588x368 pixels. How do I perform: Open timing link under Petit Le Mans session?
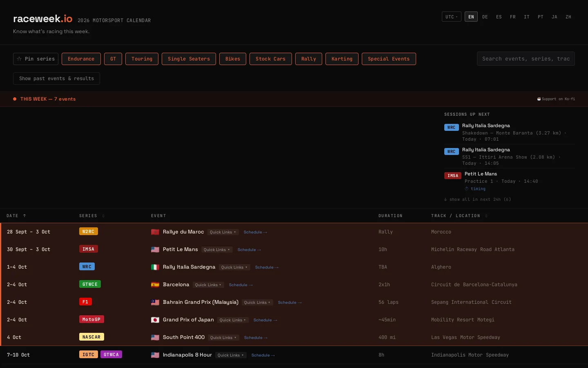coord(475,189)
